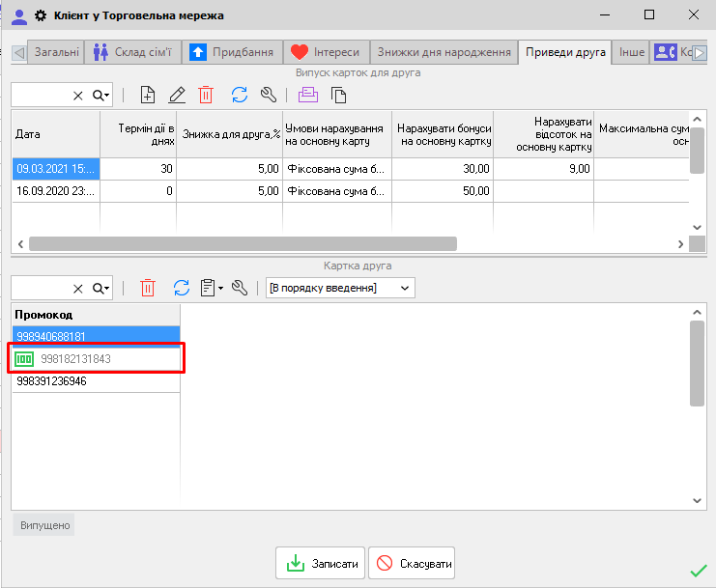Select promo code 998391236946
716x588 pixels.
click(x=96, y=381)
